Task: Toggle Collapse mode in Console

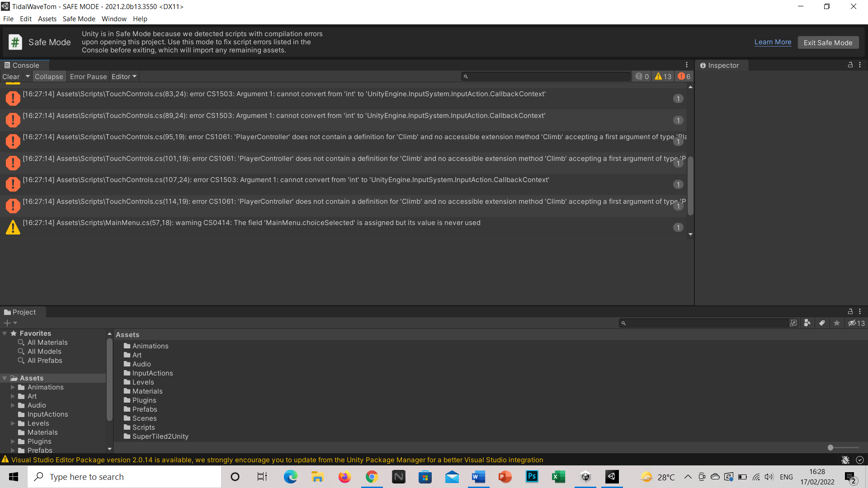Action: 49,77
